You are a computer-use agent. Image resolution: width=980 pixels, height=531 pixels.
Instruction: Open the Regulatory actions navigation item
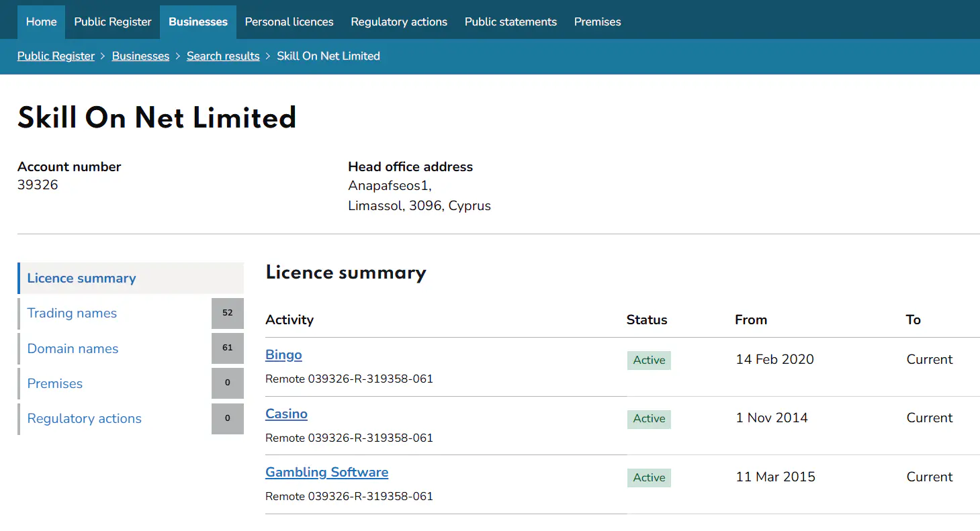point(399,22)
